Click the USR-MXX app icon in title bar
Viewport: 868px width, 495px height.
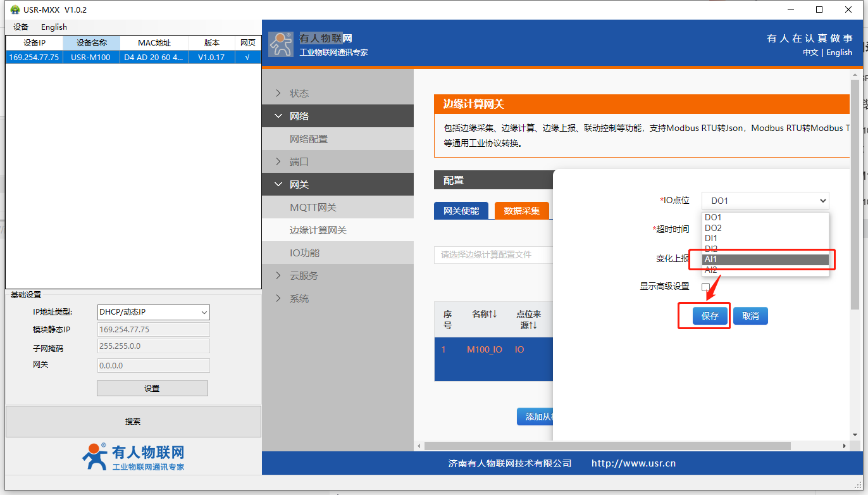pyautogui.click(x=15, y=9)
